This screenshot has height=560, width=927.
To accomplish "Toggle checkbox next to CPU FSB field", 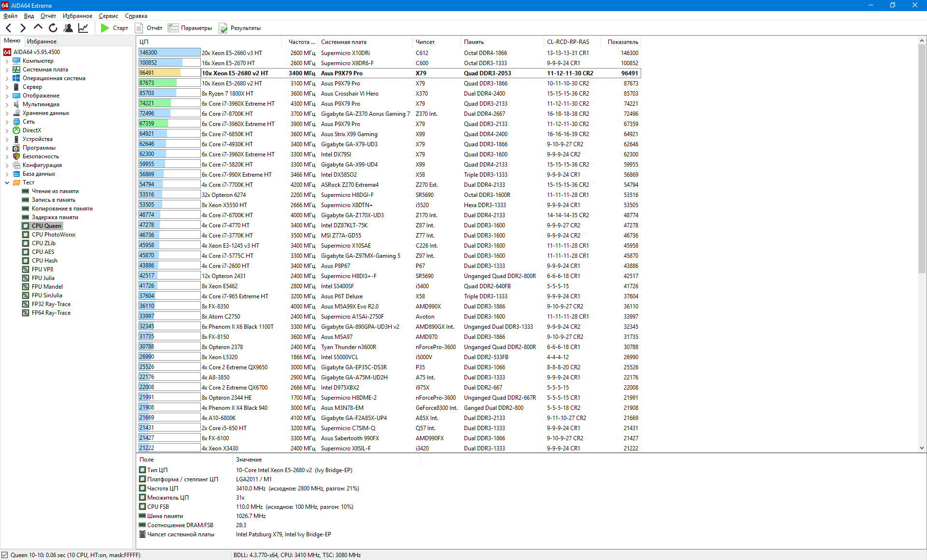I will 142,506.
